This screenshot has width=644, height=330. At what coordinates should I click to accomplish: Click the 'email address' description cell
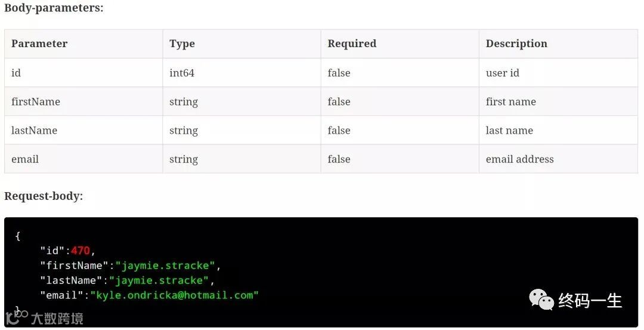click(520, 159)
